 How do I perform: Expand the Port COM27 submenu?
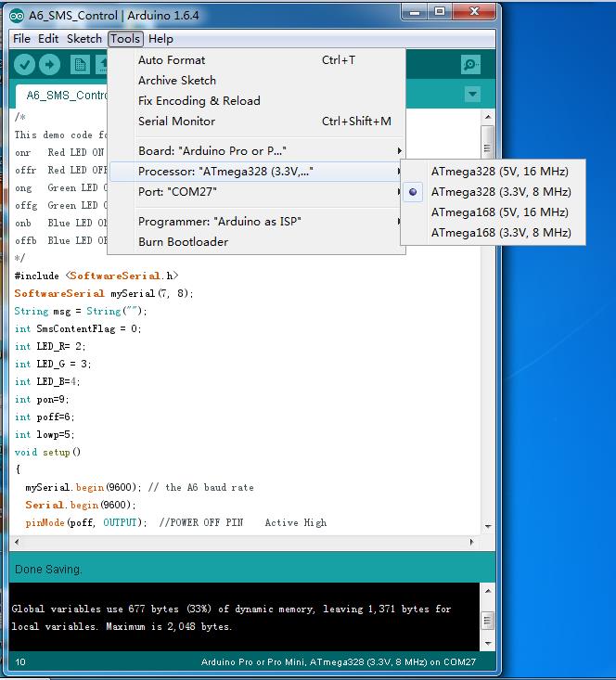[x=257, y=192]
